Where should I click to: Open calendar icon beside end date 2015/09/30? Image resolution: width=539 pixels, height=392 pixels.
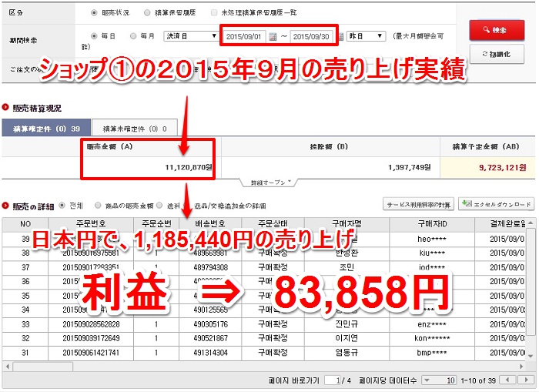click(341, 36)
